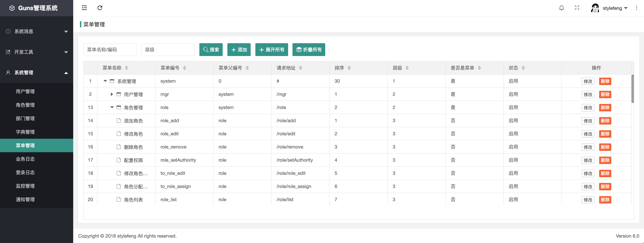Viewport: 644px width, 243px height.
Task: Open 监控管理 in the sidebar
Action: (36, 186)
